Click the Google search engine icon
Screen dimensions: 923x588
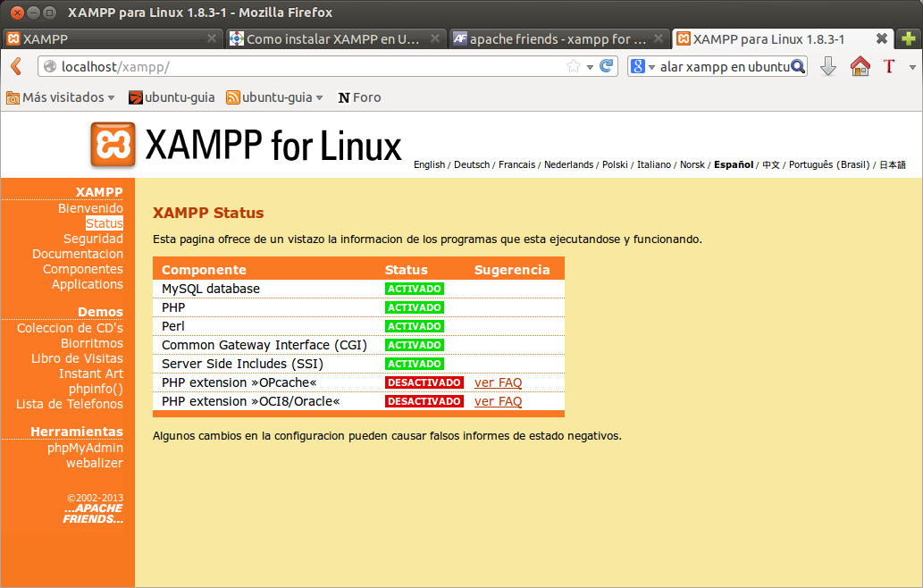[x=637, y=66]
